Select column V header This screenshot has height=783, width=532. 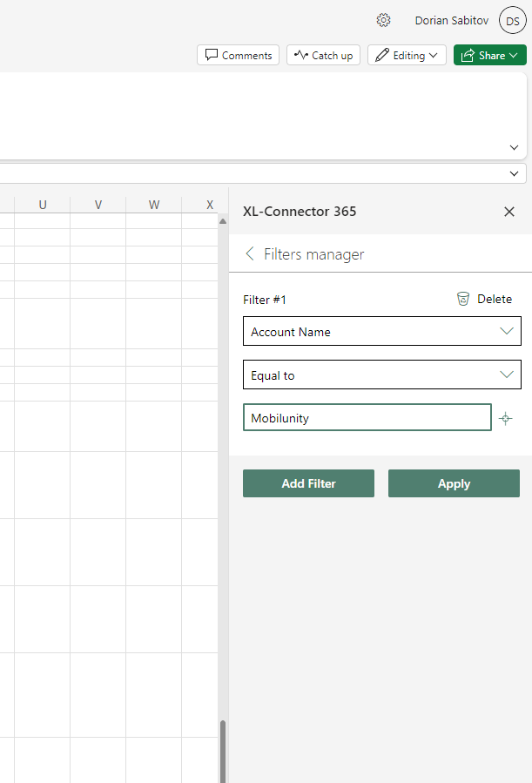click(98, 205)
